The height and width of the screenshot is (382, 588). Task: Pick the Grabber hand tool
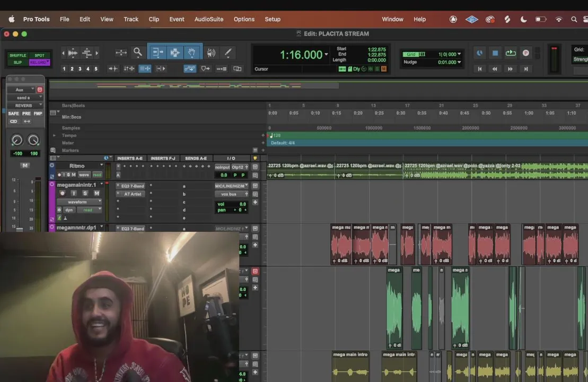[x=191, y=53]
